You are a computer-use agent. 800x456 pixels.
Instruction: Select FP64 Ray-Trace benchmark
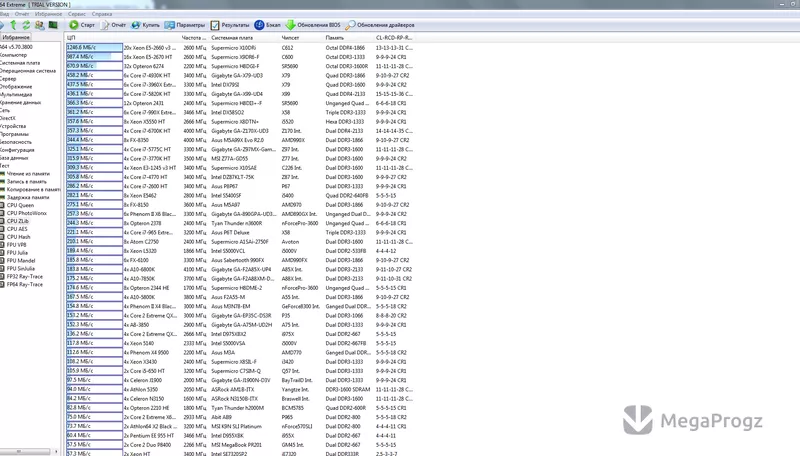point(24,285)
